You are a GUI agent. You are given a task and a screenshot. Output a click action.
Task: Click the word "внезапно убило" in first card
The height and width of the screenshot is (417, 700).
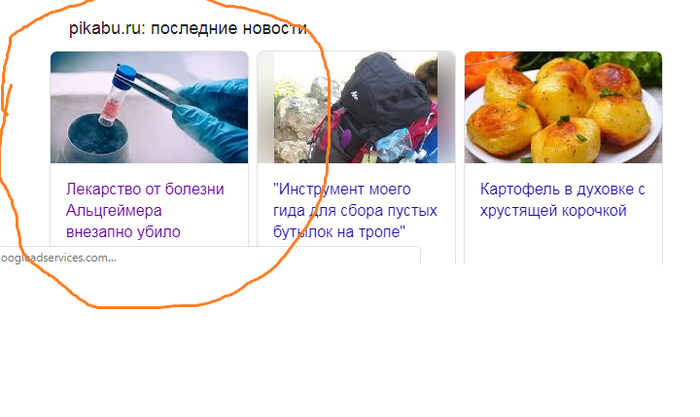click(x=123, y=232)
